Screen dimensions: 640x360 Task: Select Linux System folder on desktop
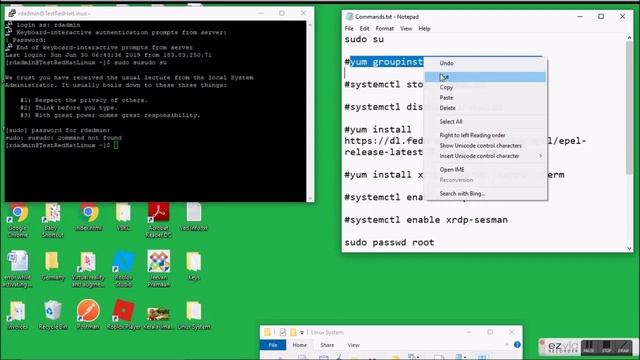(x=194, y=316)
